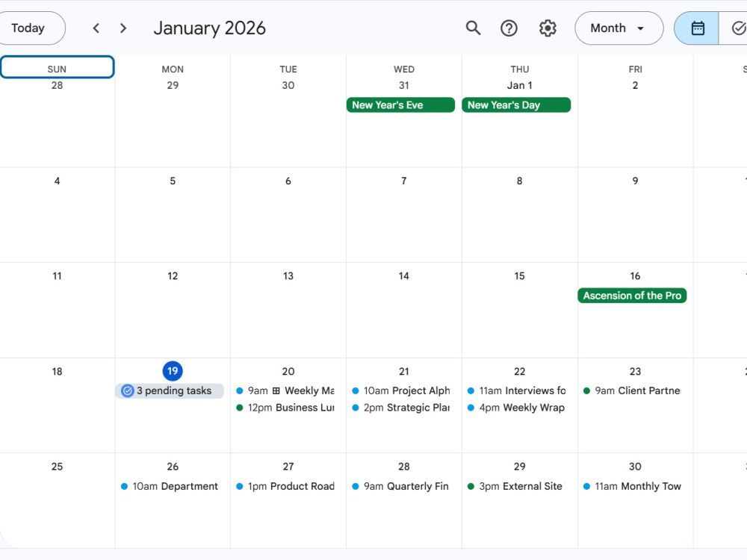The image size is (747, 560).
Task: Select date 31 in December
Action: click(404, 86)
